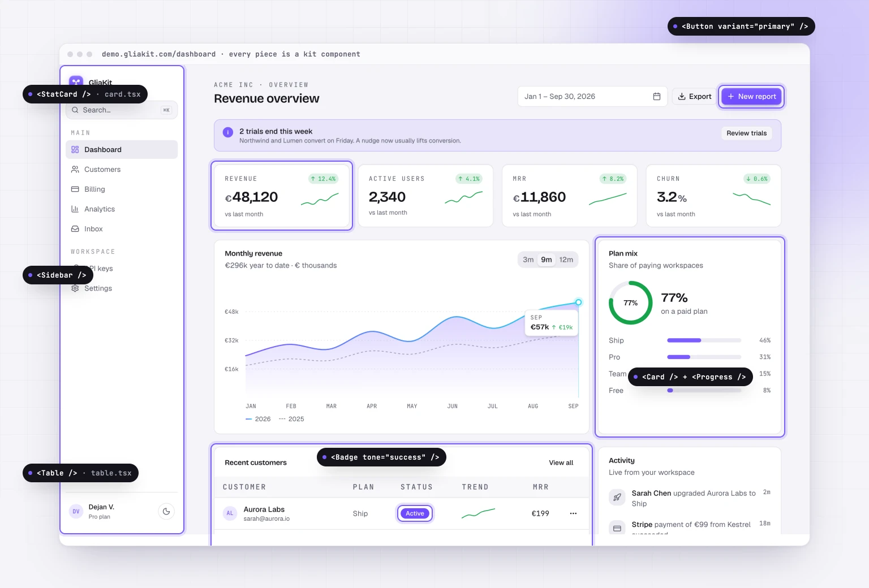Viewport: 869px width, 588px height.
Task: Open the Jan 1 – Sep 30, 2026 date picker
Action: pos(592,97)
